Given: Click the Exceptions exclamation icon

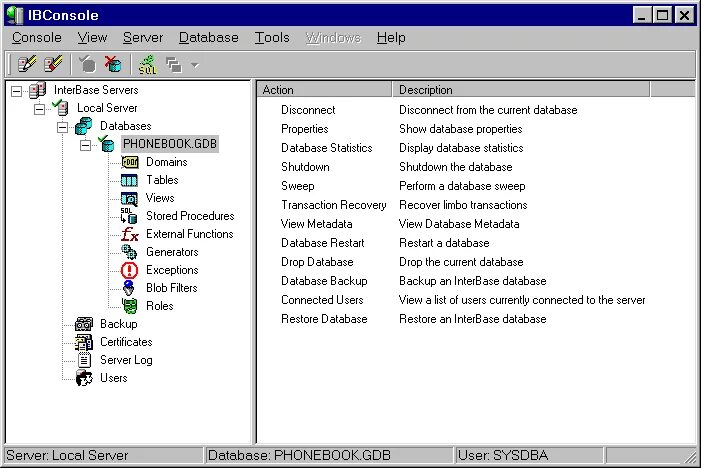Looking at the screenshot, I should tap(129, 270).
